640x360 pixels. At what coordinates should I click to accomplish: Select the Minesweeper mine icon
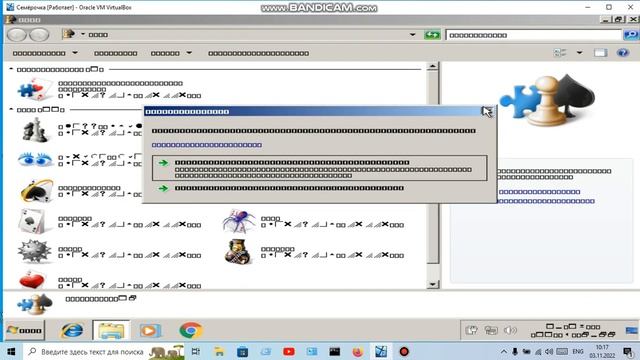(x=34, y=251)
